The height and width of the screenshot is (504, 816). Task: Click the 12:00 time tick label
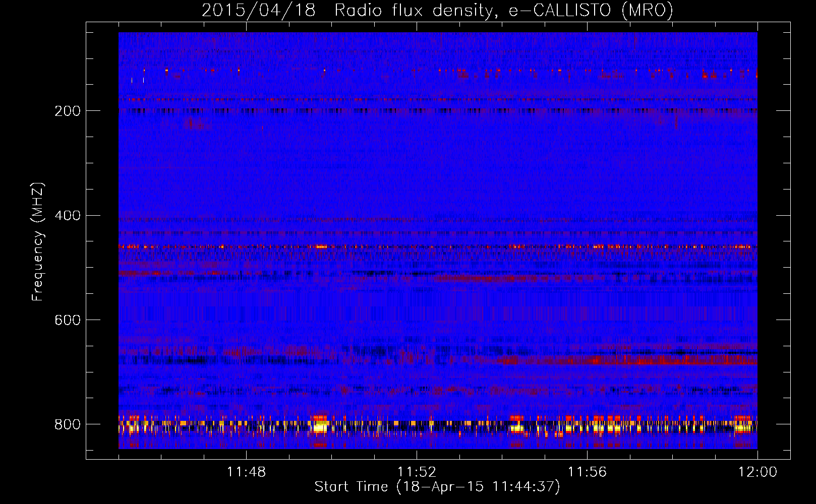coord(757,472)
